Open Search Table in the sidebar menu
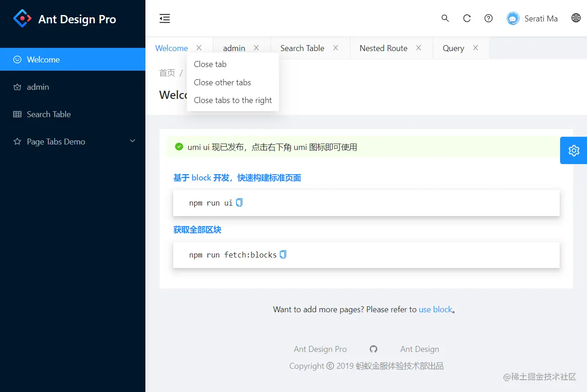Image resolution: width=587 pixels, height=392 pixels. point(72,114)
